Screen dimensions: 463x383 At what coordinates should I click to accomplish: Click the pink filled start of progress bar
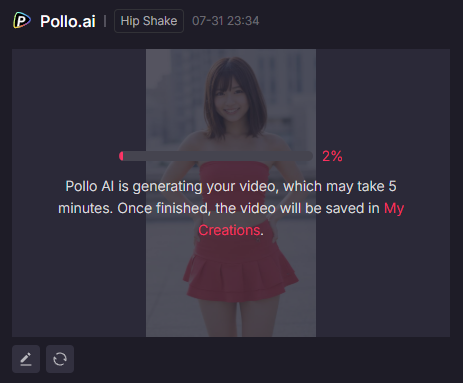[121, 156]
